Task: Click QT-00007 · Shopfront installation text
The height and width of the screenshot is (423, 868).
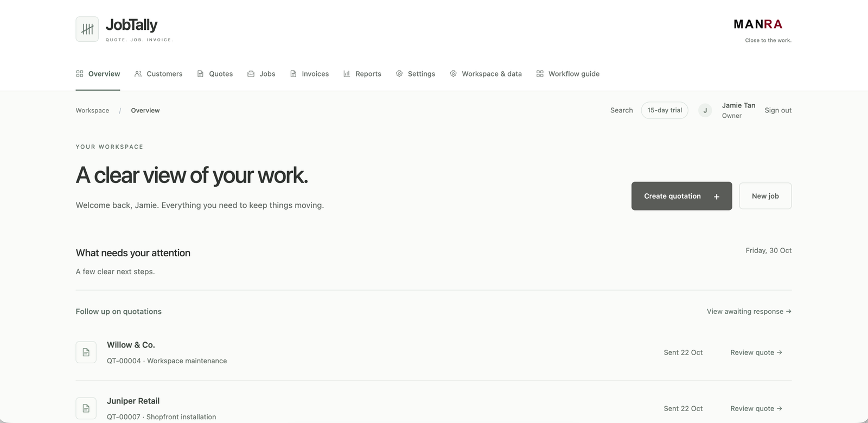Action: tap(161, 417)
